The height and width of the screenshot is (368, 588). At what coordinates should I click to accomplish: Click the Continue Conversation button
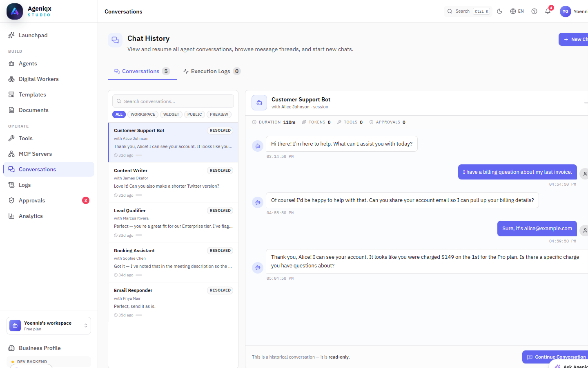coord(556,357)
